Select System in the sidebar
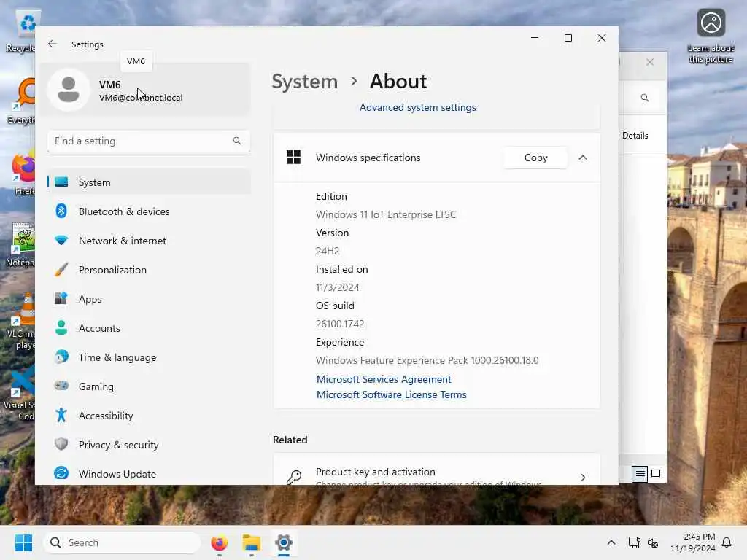This screenshot has height=560, width=747. pyautogui.click(x=149, y=182)
